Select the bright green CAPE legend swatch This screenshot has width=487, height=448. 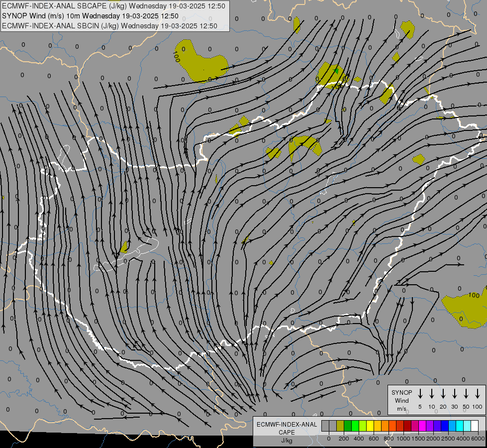pyautogui.click(x=355, y=426)
